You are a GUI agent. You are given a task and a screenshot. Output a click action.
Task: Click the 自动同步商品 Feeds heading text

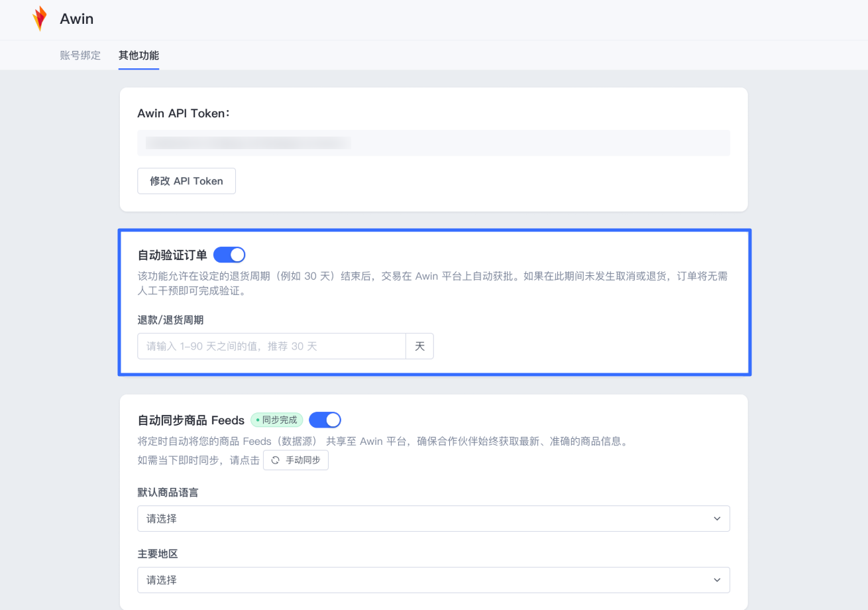point(191,420)
